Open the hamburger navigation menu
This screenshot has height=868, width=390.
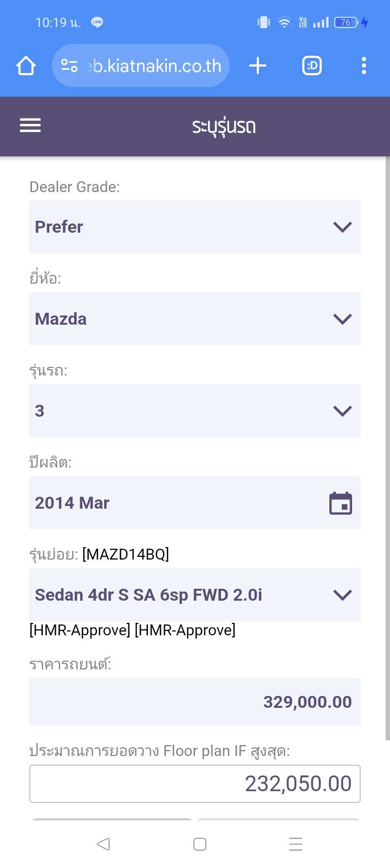tap(30, 126)
